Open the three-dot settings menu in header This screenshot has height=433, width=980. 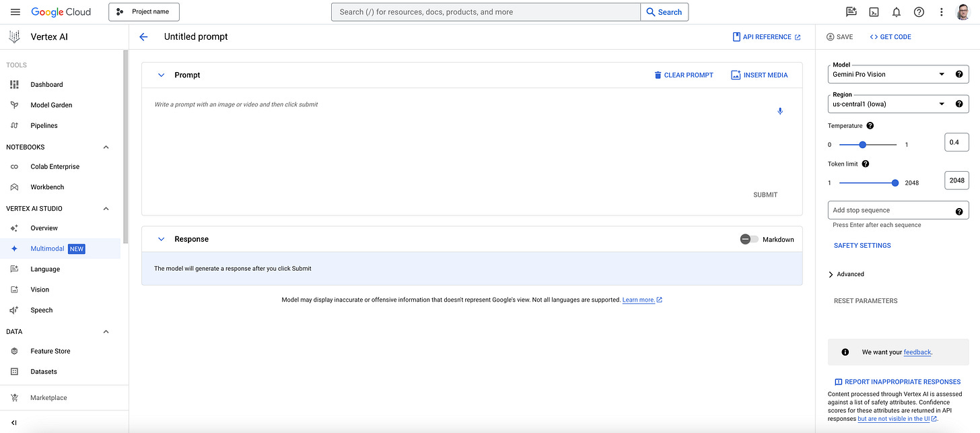coord(942,12)
